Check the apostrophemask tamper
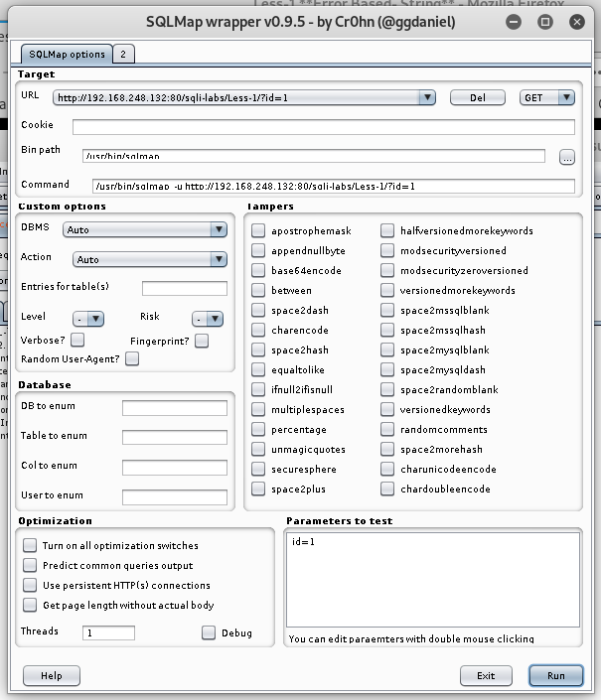 pos(258,230)
